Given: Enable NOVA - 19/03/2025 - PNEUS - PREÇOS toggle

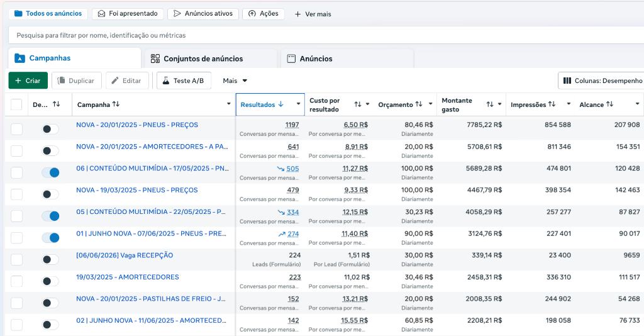Looking at the screenshot, I should [50, 194].
